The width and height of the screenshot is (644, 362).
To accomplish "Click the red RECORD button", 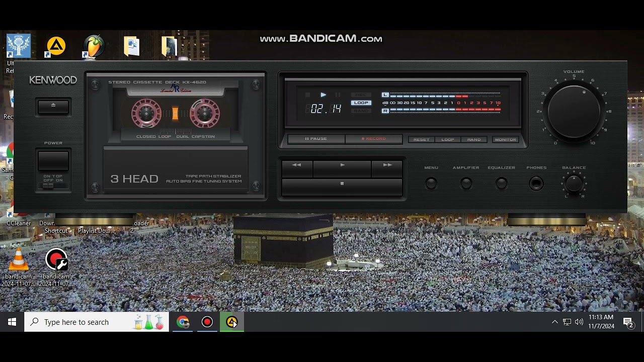I will click(373, 139).
